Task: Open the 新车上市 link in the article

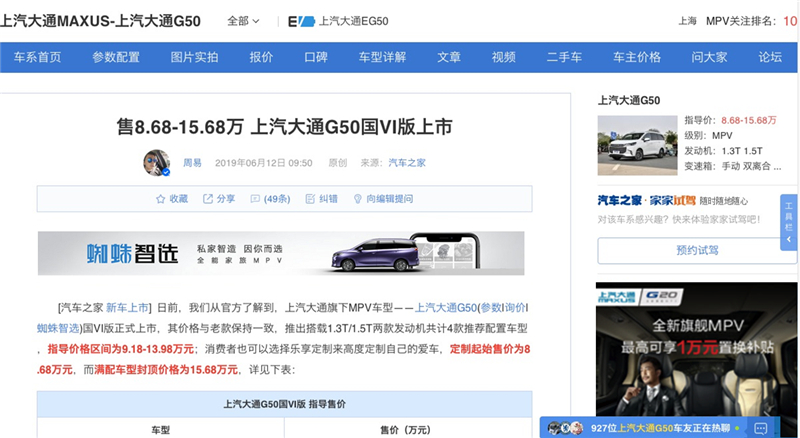Action: [127, 308]
